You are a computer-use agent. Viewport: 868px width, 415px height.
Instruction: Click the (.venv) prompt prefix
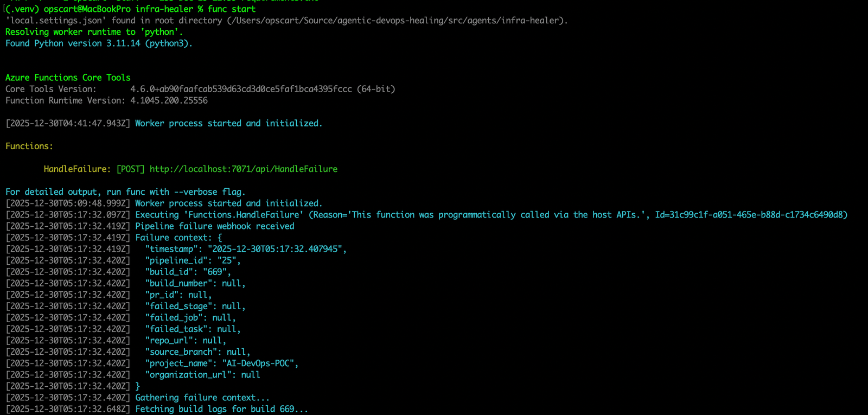point(22,9)
